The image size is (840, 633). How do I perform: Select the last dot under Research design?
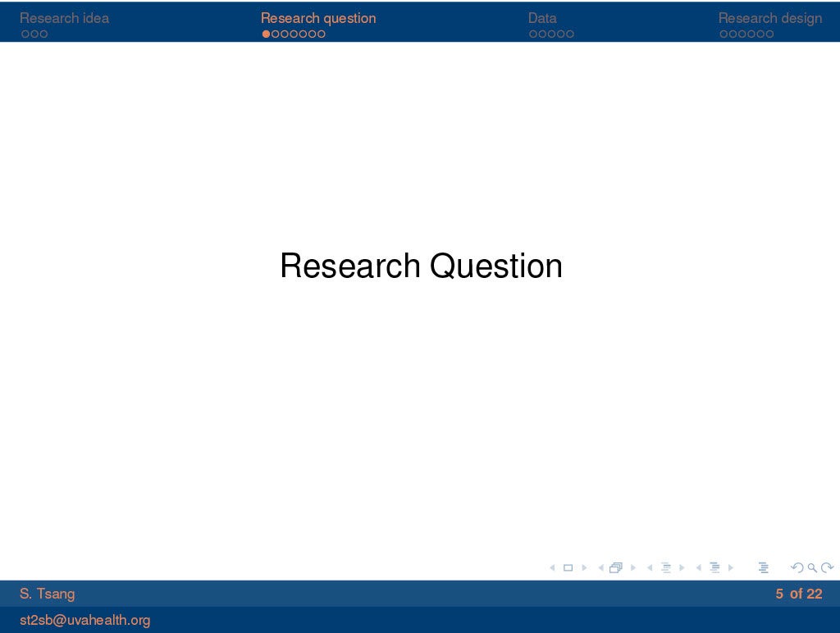pos(769,34)
